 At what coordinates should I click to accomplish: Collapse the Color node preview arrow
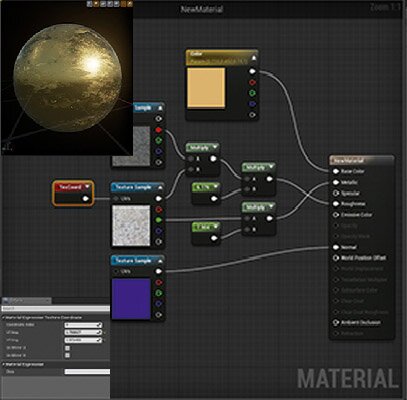254,58
